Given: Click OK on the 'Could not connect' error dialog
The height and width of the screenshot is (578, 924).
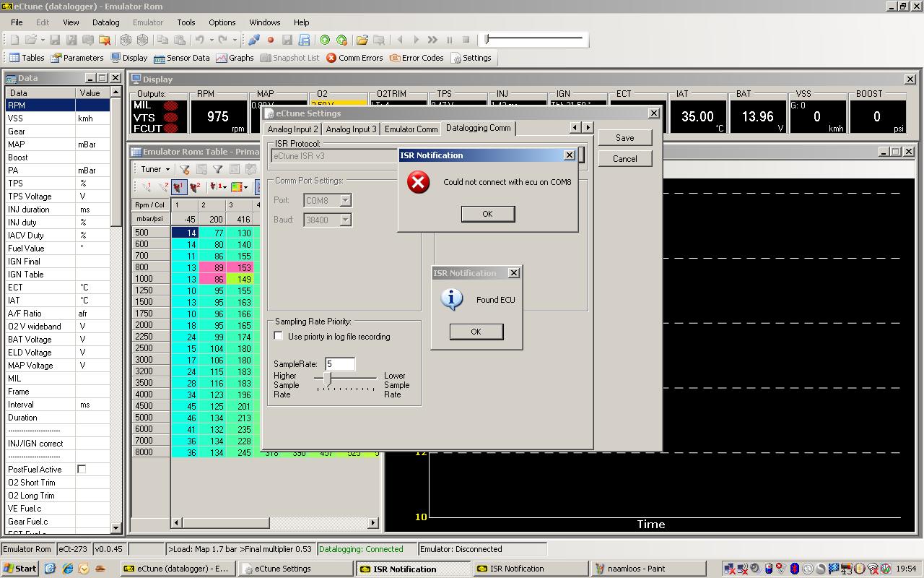Looking at the screenshot, I should point(487,214).
